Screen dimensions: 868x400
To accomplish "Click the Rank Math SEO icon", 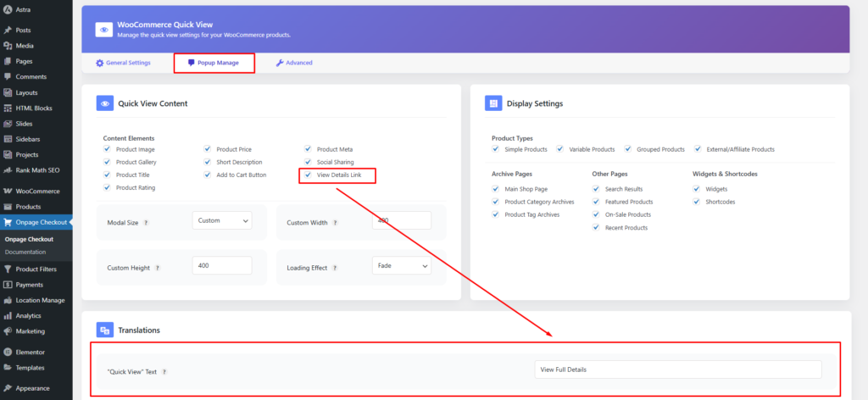I will (8, 170).
